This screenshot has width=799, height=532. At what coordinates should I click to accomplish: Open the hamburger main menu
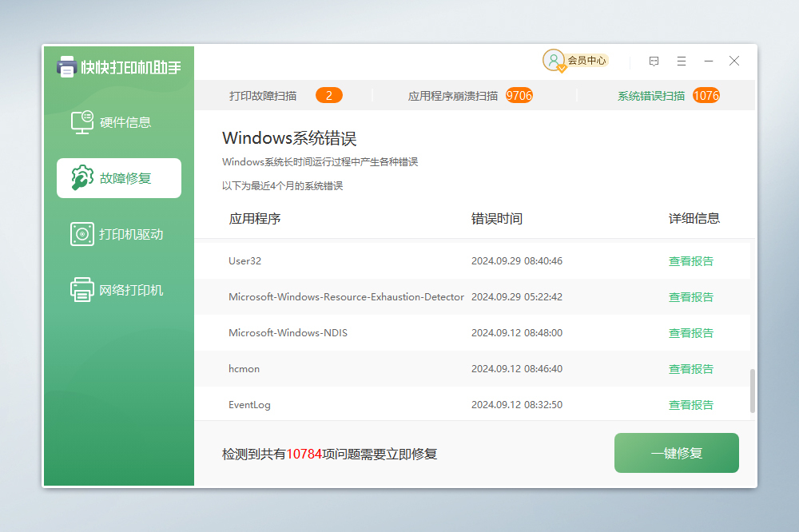coord(682,61)
